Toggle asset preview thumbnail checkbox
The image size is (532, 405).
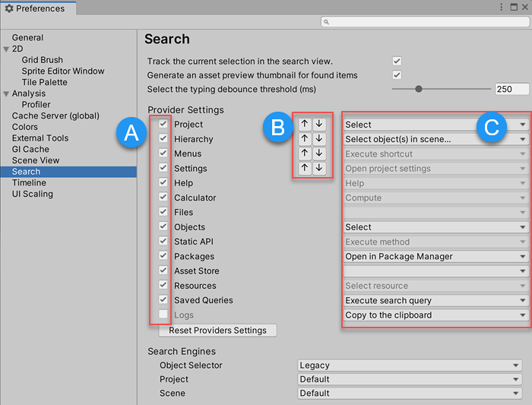click(x=397, y=75)
